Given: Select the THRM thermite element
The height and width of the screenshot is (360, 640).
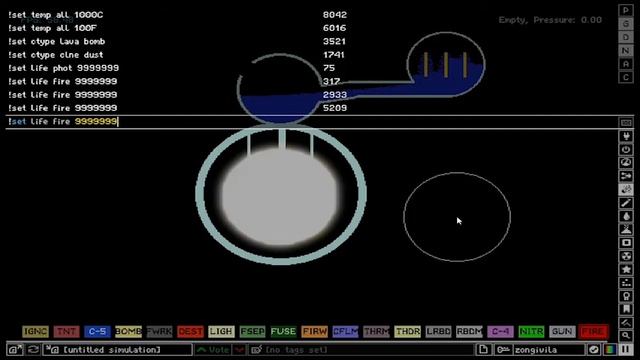Looking at the screenshot, I should coord(376,331).
